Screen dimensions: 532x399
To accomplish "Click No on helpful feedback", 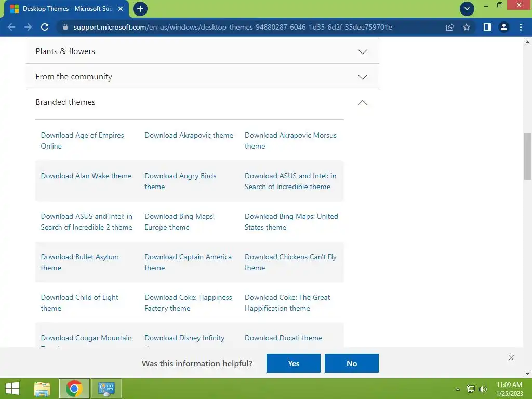I will 352,363.
